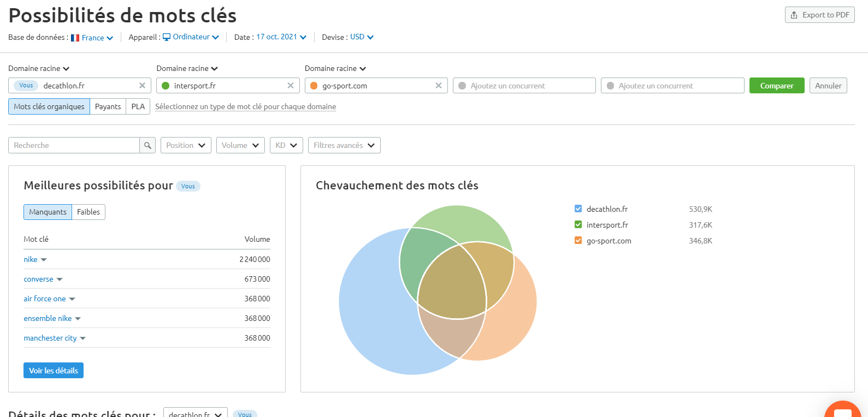The height and width of the screenshot is (417, 868).
Task: Open the converse keyword link
Action: tap(38, 279)
